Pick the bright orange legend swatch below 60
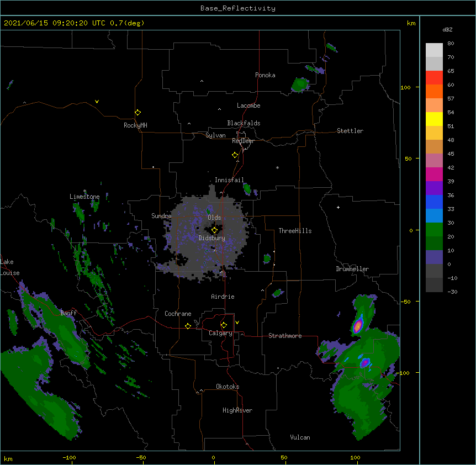The height and width of the screenshot is (465, 476). pos(434,91)
